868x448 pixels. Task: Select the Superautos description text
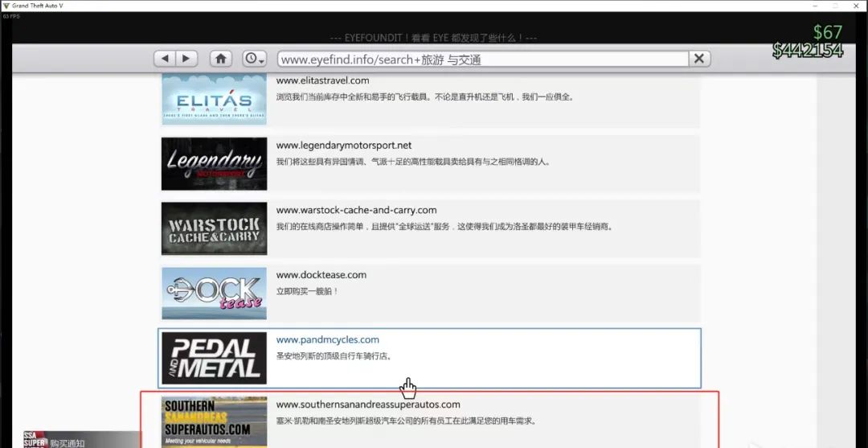tap(407, 421)
